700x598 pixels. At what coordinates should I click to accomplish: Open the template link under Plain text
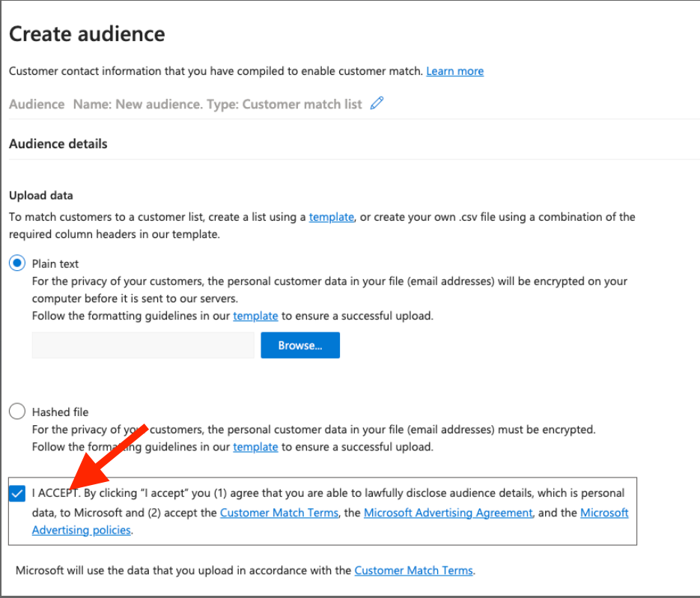(x=255, y=316)
